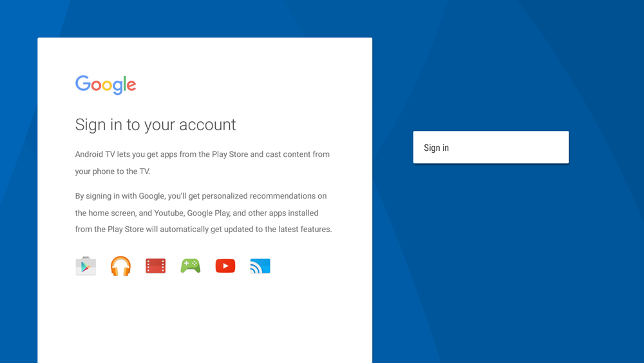Click the Sign in button
The height and width of the screenshot is (363, 644).
[x=491, y=147]
